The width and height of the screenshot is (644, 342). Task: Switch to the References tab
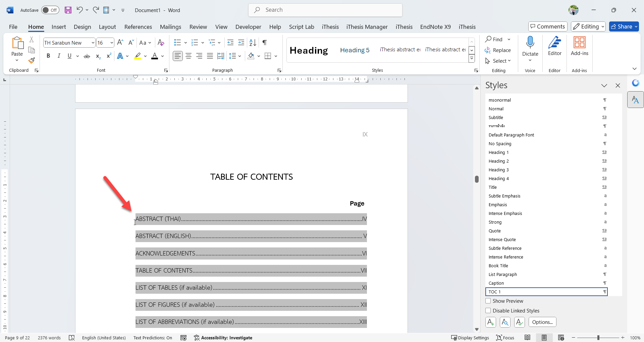(138, 27)
